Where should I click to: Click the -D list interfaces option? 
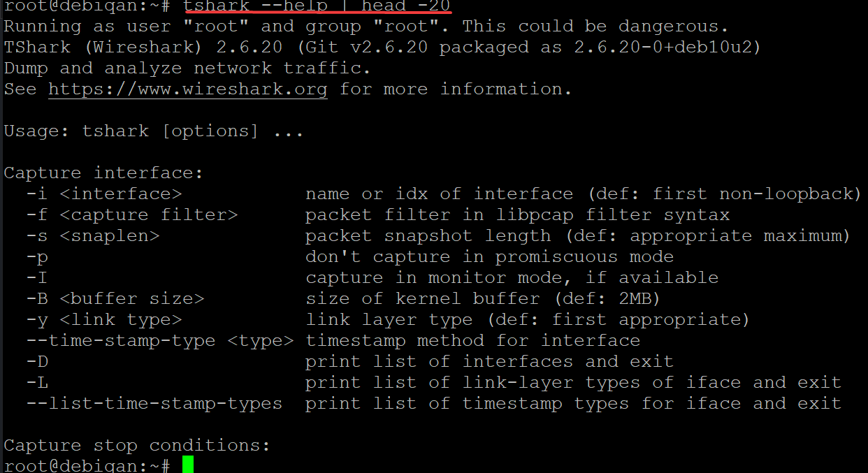tap(37, 361)
